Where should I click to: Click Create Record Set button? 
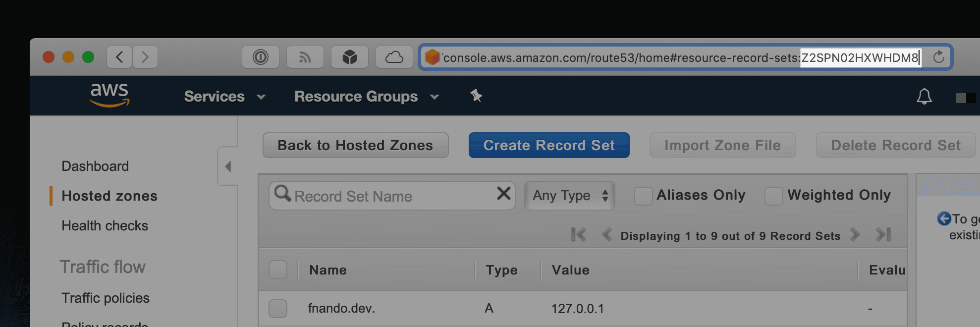click(x=549, y=145)
